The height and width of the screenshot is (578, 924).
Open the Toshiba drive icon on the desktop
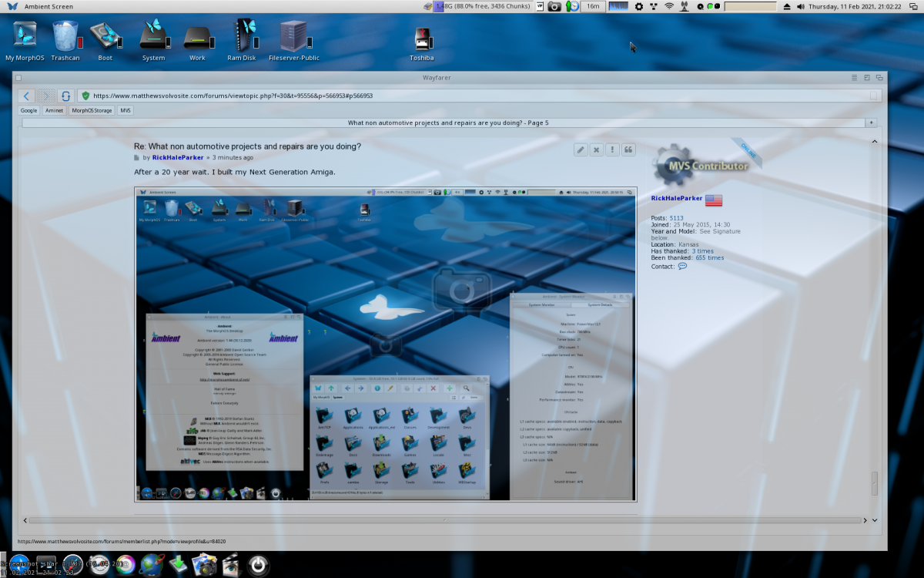click(422, 39)
